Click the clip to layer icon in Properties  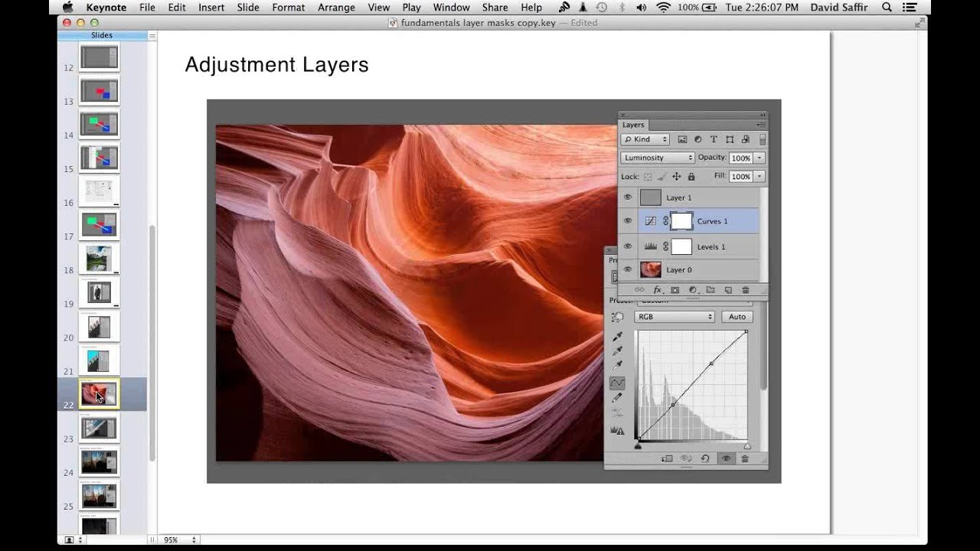tap(667, 458)
